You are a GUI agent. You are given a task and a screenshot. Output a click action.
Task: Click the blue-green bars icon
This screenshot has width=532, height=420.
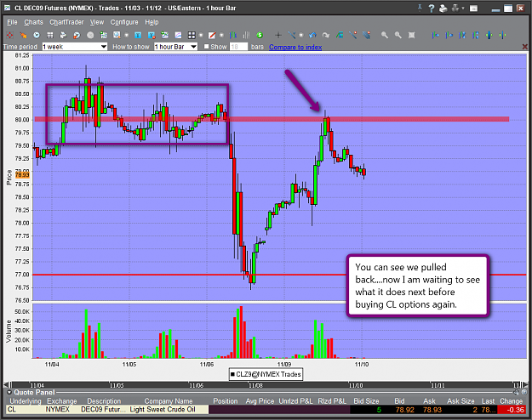(x=233, y=35)
